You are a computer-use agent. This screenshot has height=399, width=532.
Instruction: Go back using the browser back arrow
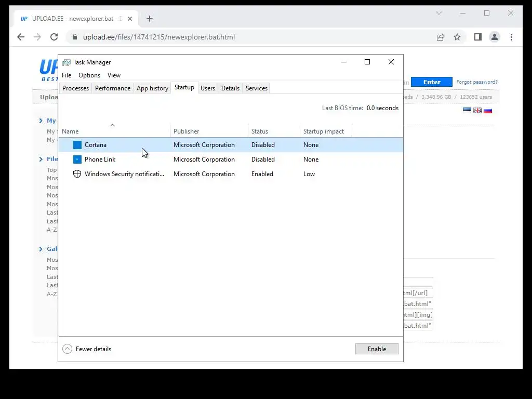pos(21,37)
